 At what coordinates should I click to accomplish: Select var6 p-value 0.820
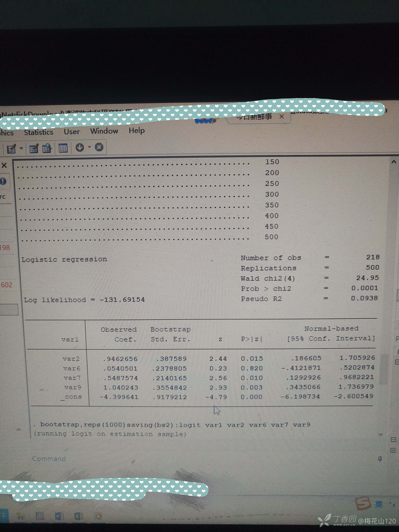252,368
